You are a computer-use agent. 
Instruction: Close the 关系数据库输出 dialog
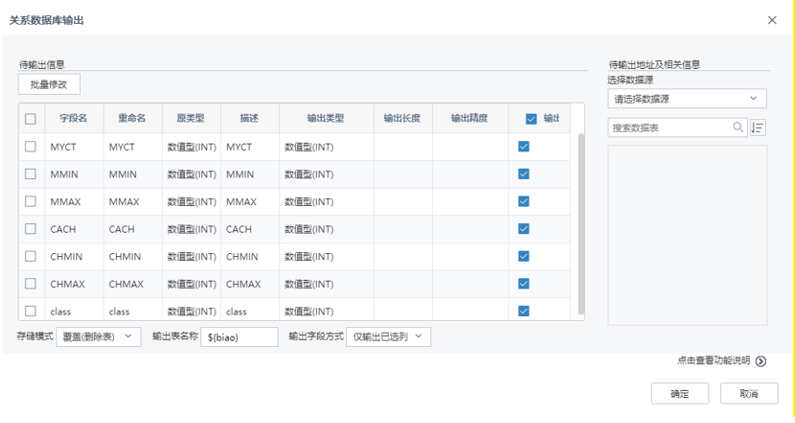pyautogui.click(x=772, y=20)
